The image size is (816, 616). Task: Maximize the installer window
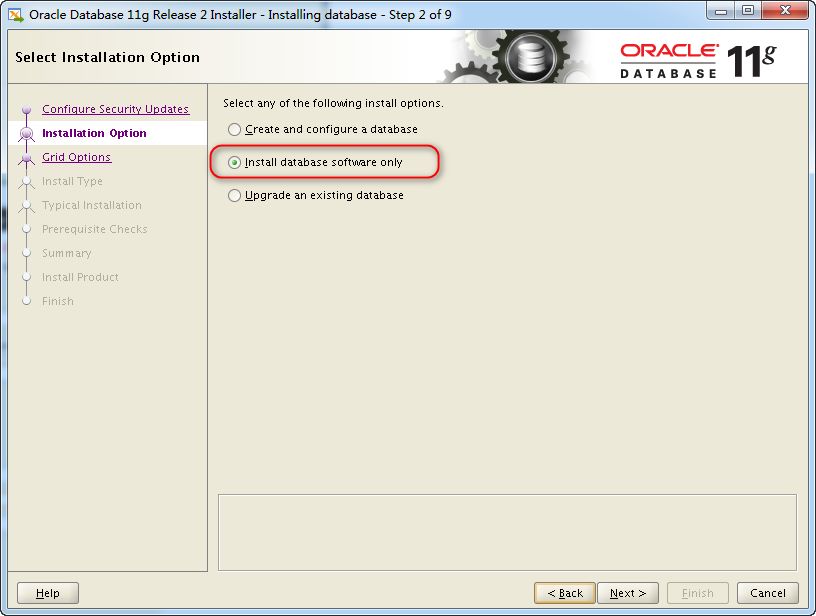[x=748, y=11]
